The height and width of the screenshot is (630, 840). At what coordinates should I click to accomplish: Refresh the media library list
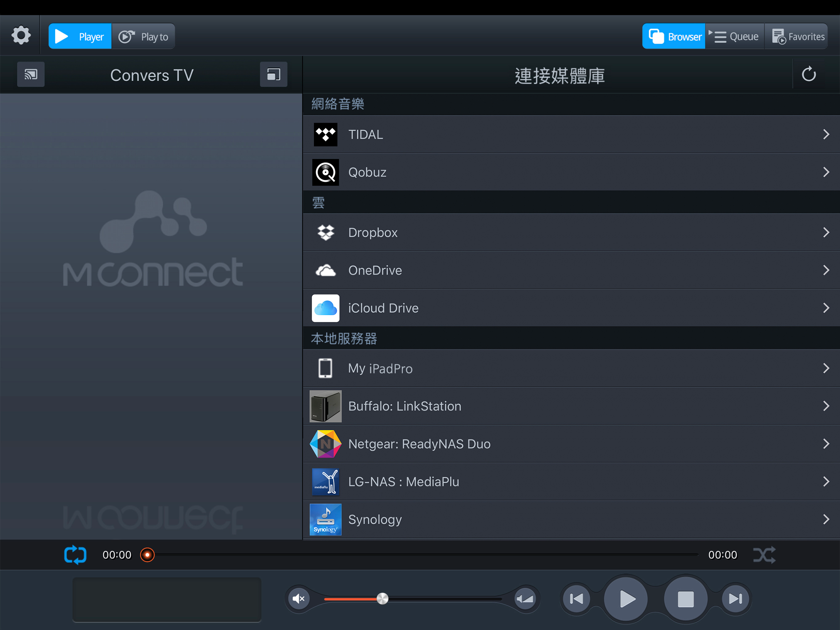808,74
